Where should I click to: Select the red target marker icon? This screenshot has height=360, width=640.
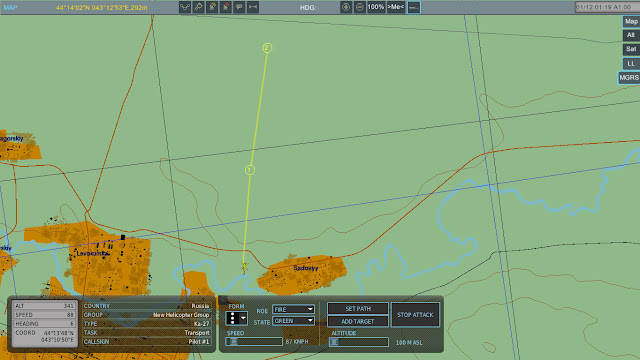[x=226, y=7]
